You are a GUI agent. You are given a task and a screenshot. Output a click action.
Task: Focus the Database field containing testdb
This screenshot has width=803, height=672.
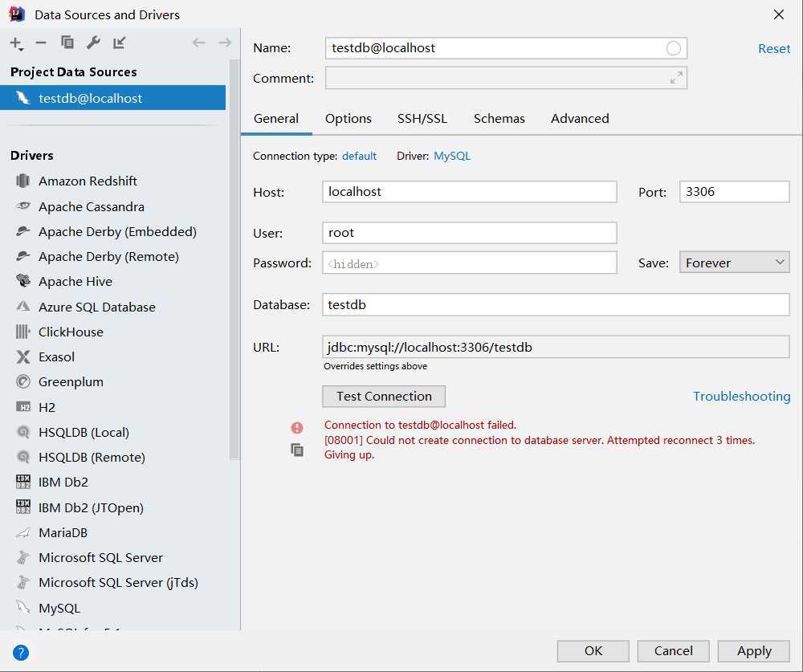tap(556, 305)
